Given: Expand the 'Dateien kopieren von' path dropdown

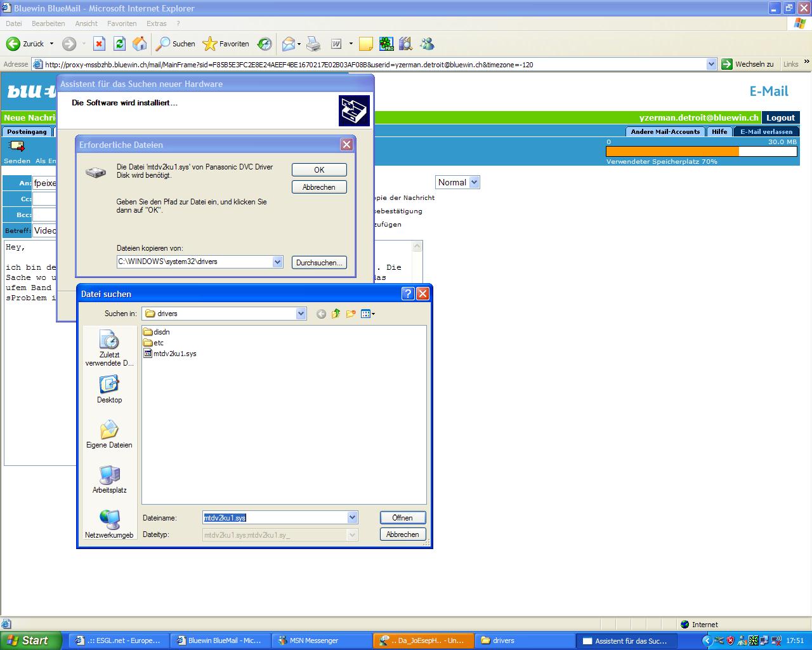Looking at the screenshot, I should pos(277,262).
